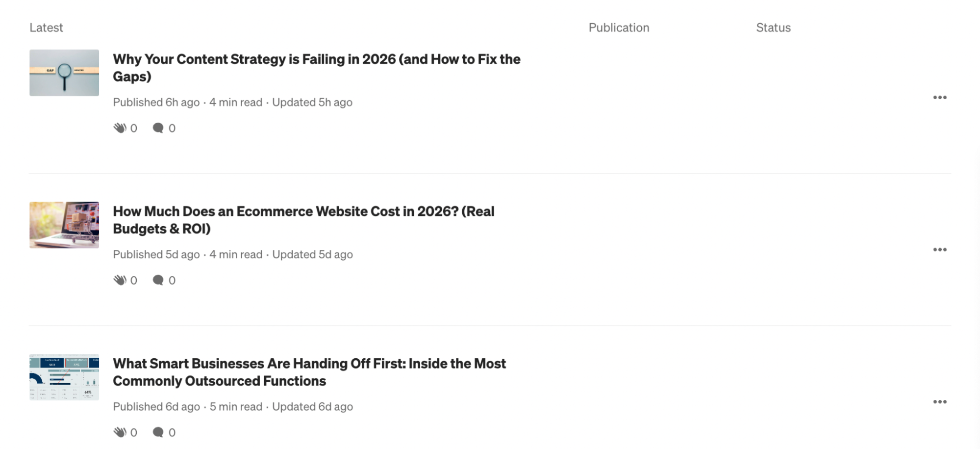This screenshot has width=980, height=449.
Task: Open the options menu for the outsourced functions story
Action: (x=941, y=401)
